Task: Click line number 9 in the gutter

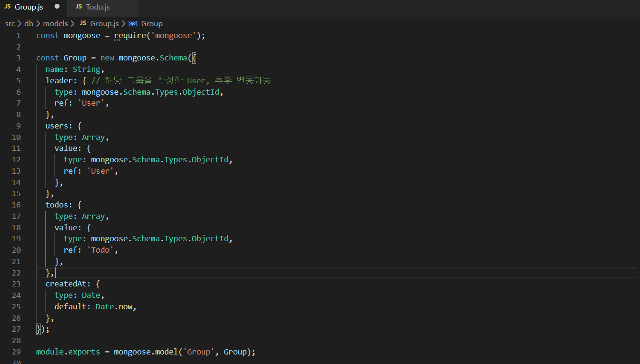Action: pos(19,126)
